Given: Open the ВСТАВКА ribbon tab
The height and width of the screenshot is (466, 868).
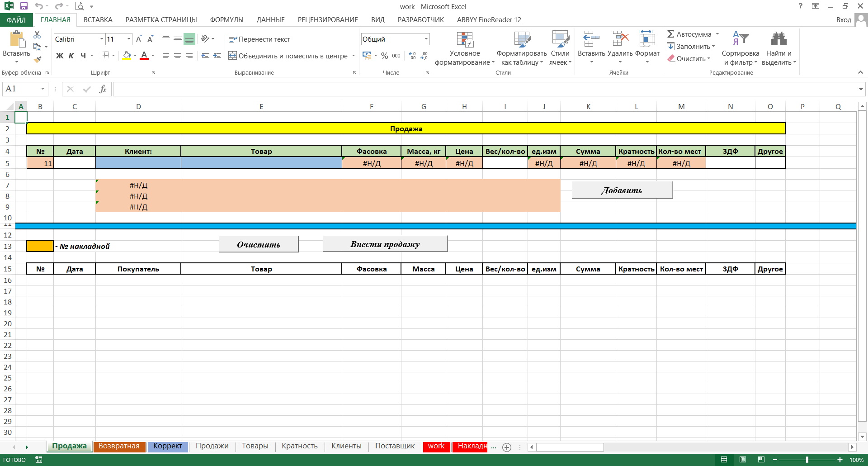Looking at the screenshot, I should tap(98, 20).
